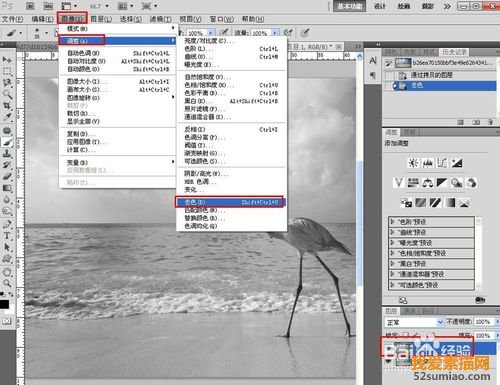Select the Horizontal Type tool

coord(7,236)
